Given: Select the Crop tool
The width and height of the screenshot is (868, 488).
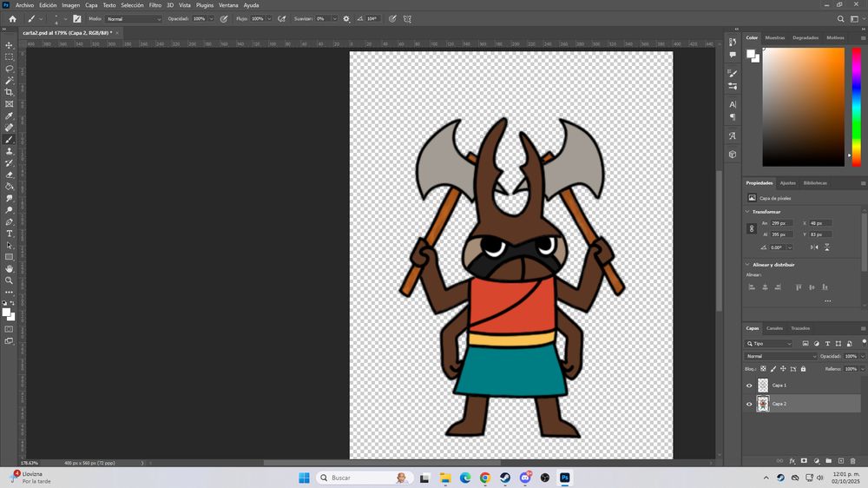Looking at the screenshot, I should click(10, 92).
